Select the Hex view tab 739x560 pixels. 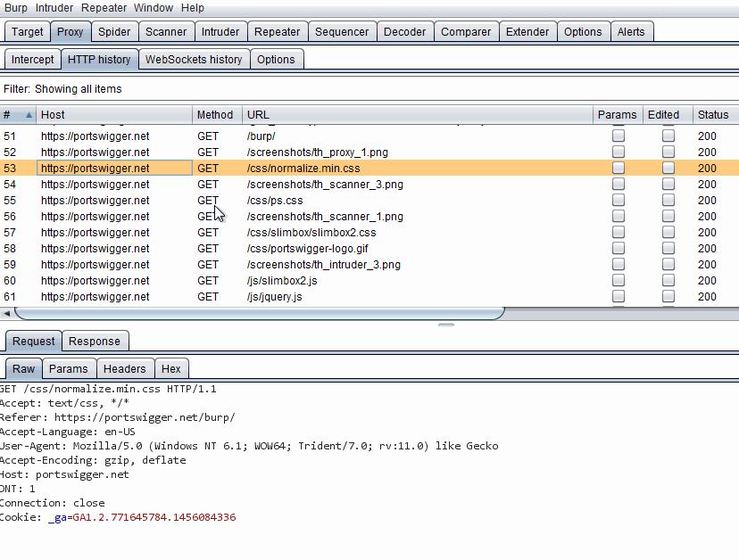point(170,369)
